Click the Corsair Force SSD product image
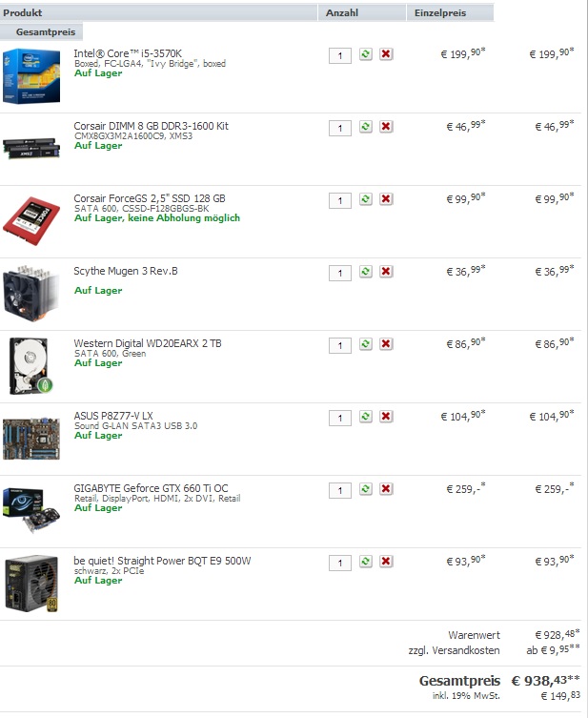588x718 pixels. [31, 221]
